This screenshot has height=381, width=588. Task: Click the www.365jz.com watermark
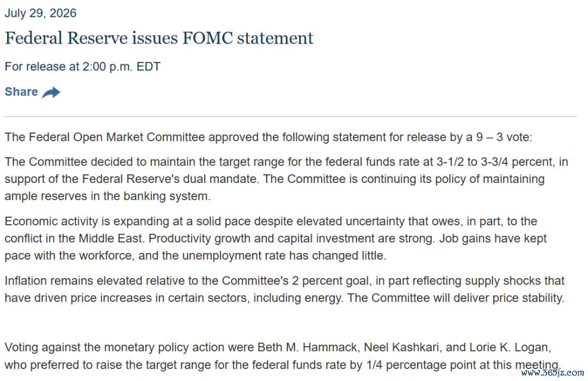coord(553,373)
